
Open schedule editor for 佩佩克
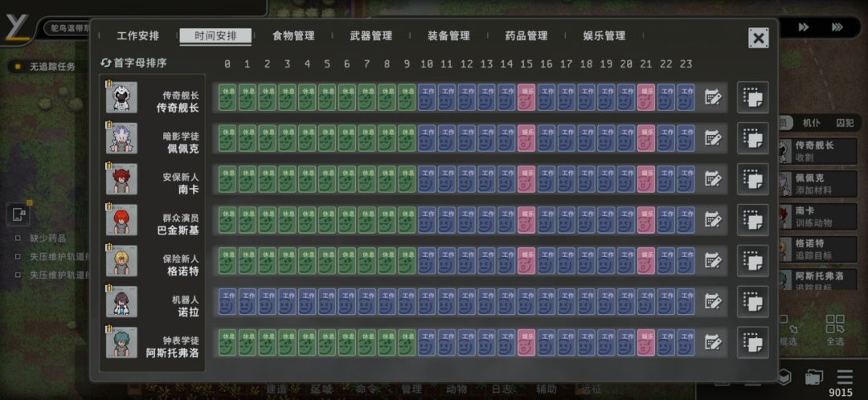pos(713,138)
